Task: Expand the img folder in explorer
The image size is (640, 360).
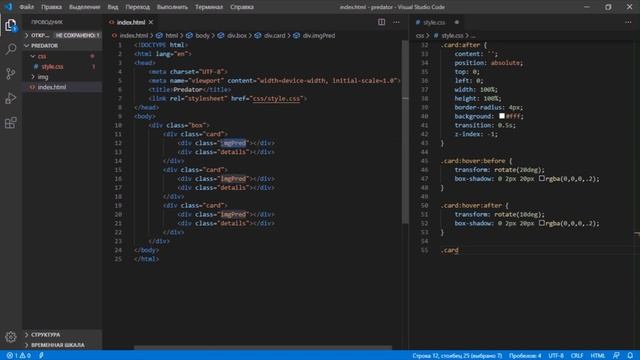Action: click(62, 77)
